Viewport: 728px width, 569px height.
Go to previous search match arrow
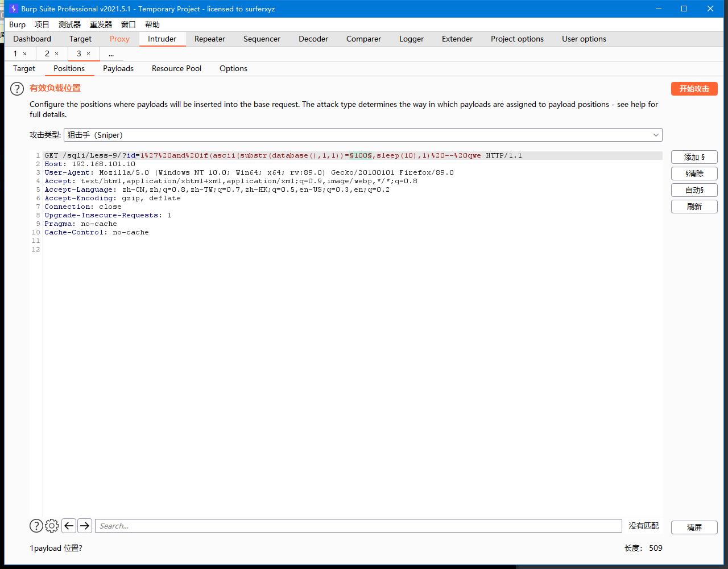coord(69,526)
